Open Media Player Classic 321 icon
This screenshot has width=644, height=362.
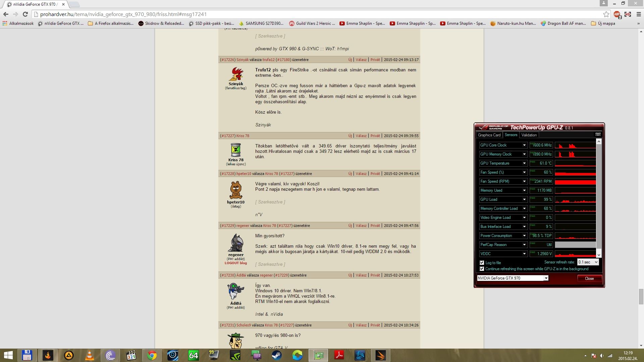(x=131, y=355)
